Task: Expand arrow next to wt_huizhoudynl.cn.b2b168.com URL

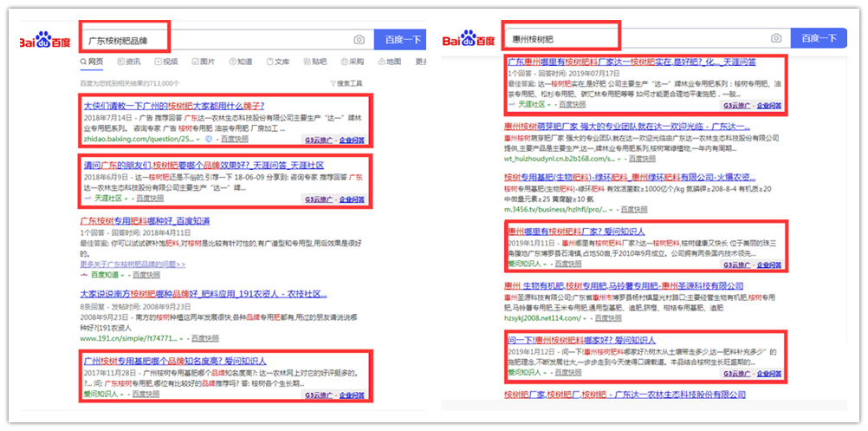Action: pyautogui.click(x=619, y=159)
